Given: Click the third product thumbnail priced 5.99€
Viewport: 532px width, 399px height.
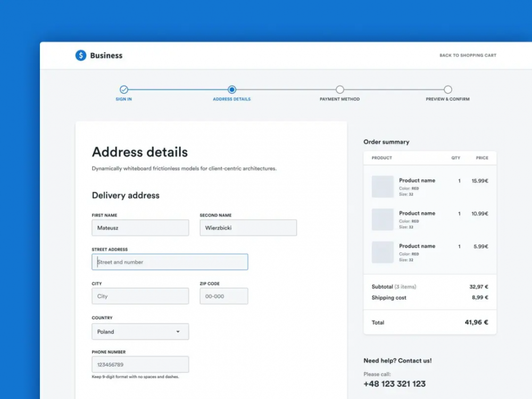Looking at the screenshot, I should [383, 252].
